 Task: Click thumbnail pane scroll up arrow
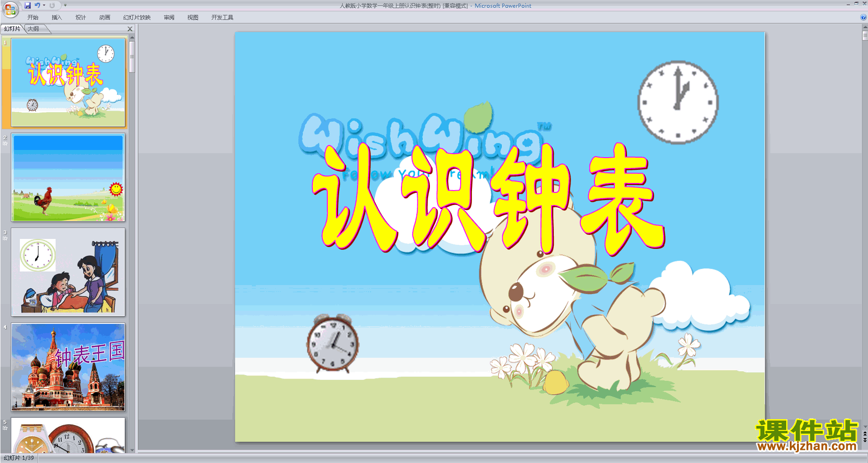(132, 38)
